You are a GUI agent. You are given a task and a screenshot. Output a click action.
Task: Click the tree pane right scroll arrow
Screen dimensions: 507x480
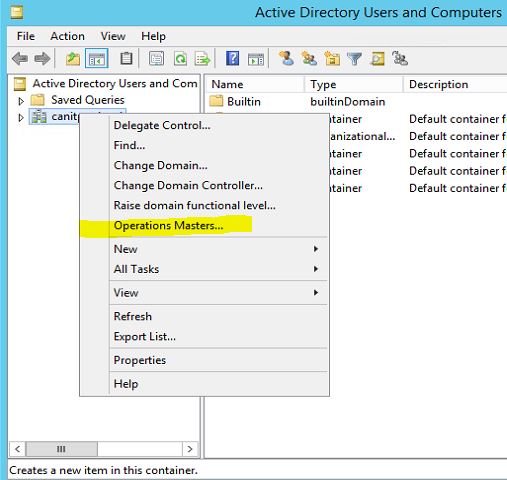click(190, 449)
